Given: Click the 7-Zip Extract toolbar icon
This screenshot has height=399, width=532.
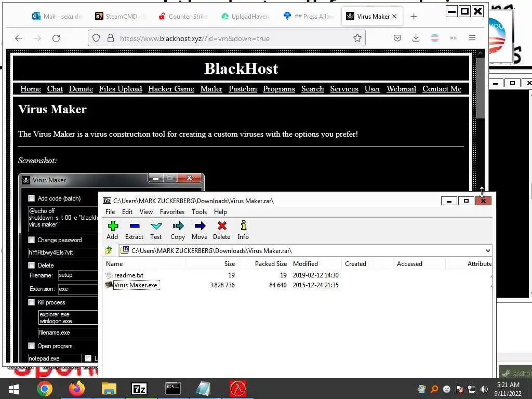Looking at the screenshot, I should pos(135,230).
